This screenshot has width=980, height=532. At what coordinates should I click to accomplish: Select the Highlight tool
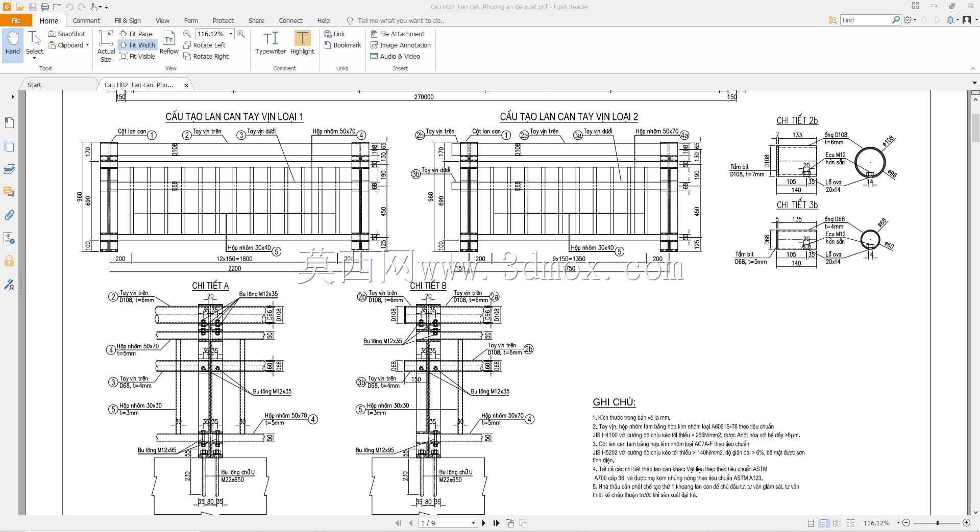(x=302, y=43)
